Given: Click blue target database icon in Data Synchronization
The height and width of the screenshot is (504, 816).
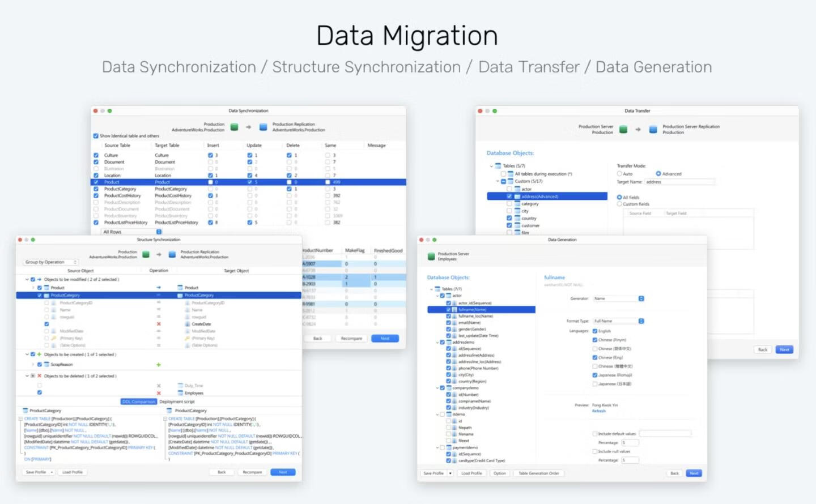Looking at the screenshot, I should coord(263,127).
